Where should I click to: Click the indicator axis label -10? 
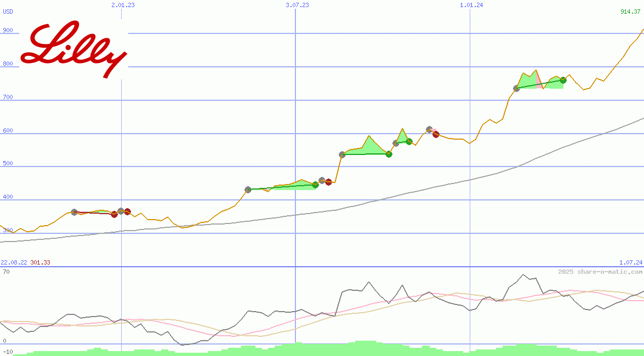(x=7, y=352)
